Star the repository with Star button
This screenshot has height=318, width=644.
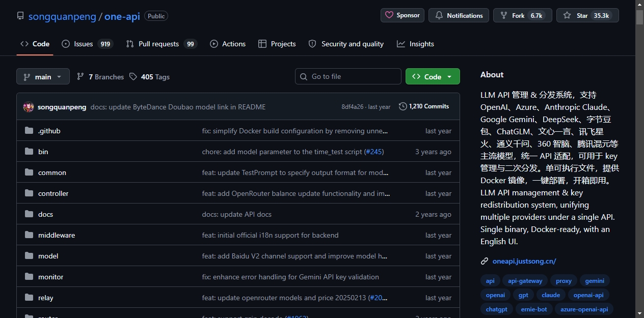point(587,15)
